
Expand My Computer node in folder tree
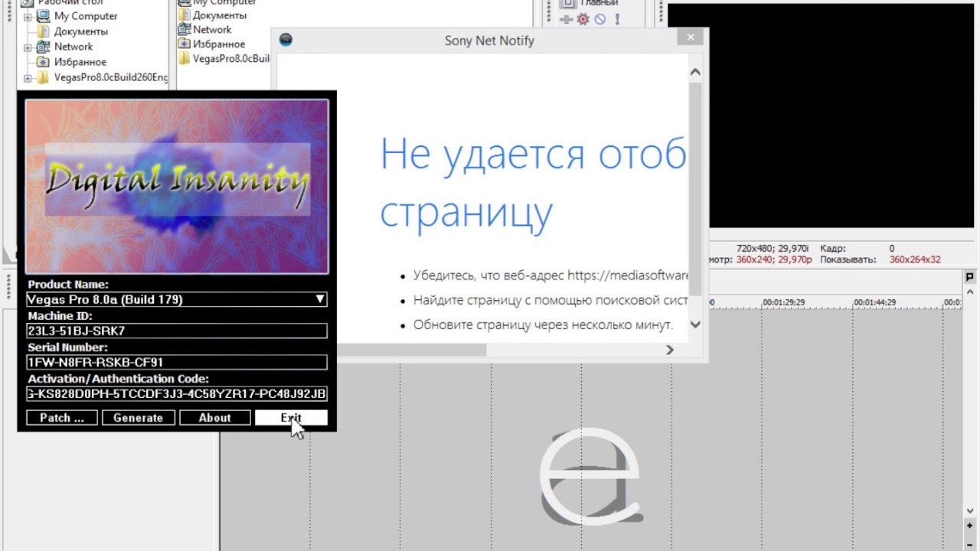pos(28,16)
